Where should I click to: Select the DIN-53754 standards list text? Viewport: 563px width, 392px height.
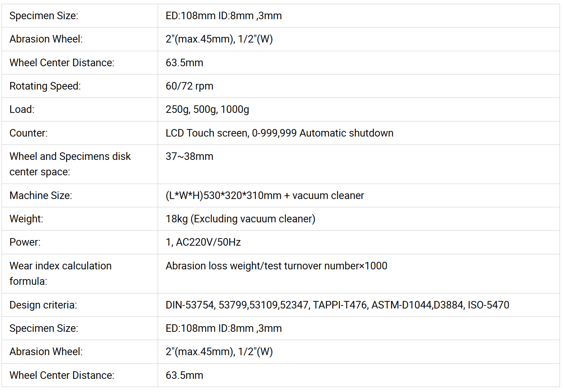[x=337, y=305]
